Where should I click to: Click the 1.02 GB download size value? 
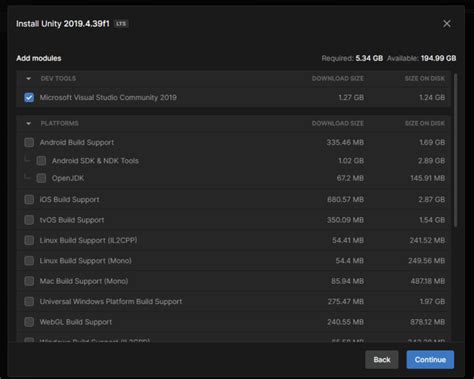coord(351,161)
